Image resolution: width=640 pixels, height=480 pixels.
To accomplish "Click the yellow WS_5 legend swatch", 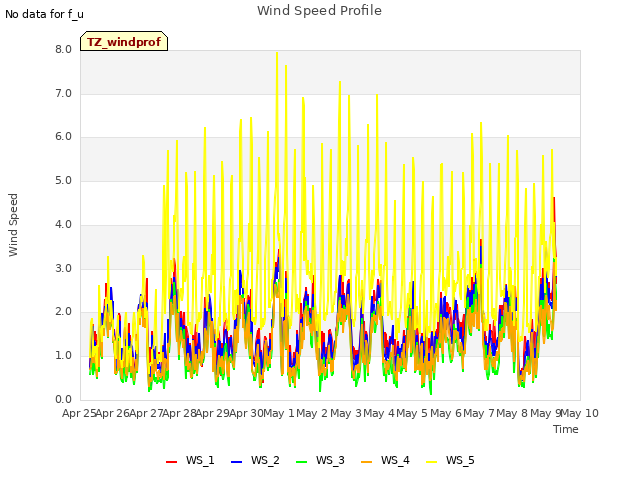I will click(x=431, y=462).
